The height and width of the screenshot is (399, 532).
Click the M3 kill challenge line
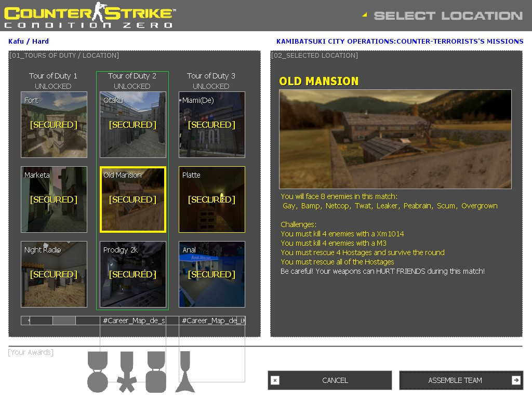click(334, 243)
